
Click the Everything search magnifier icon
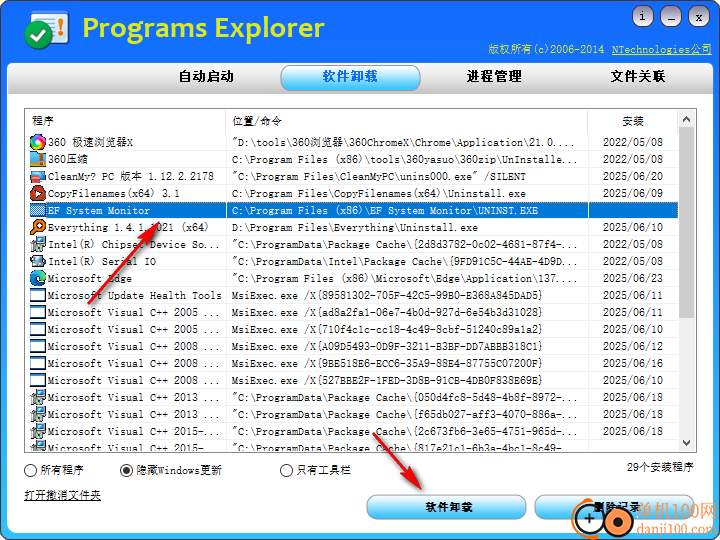tap(38, 227)
